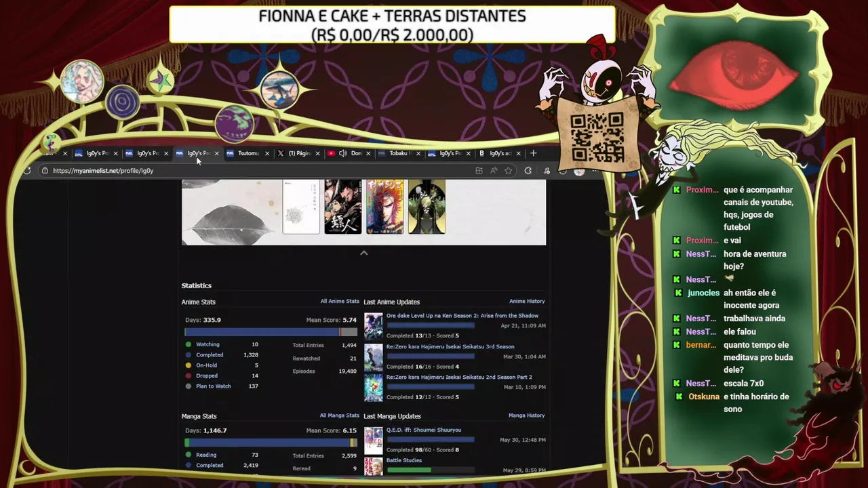Open Re:Zero 2nd Season Part 2 link
Viewport: 868px width, 488px height.
459,377
